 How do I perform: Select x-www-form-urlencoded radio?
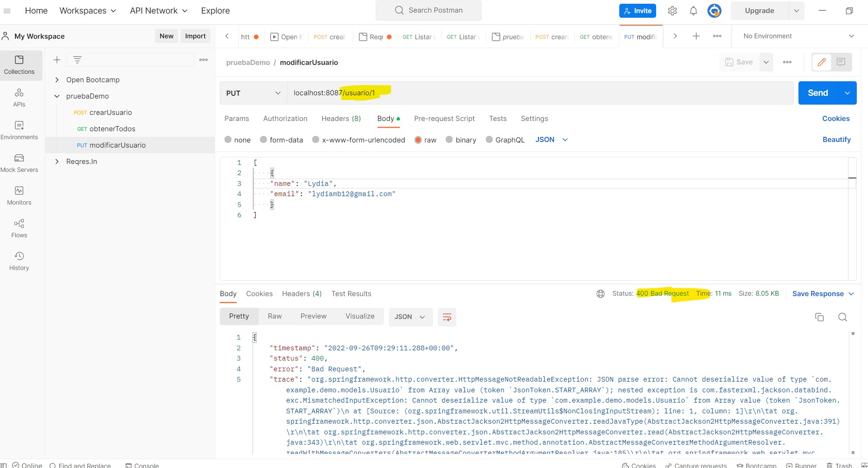316,140
